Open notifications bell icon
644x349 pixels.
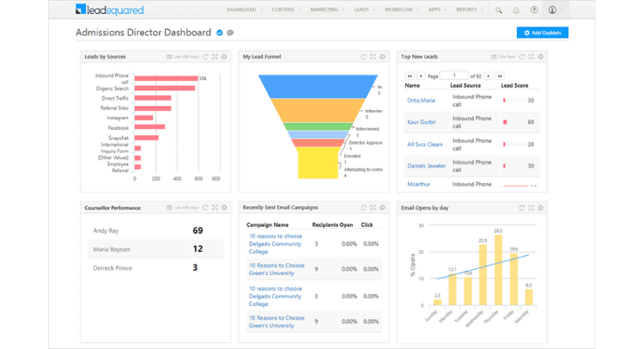tap(516, 9)
